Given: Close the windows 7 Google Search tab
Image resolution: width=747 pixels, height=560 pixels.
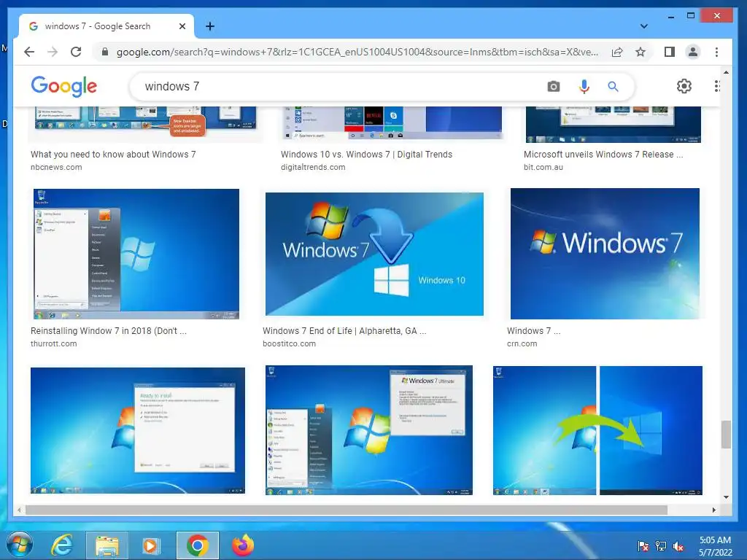Looking at the screenshot, I should coord(182,26).
